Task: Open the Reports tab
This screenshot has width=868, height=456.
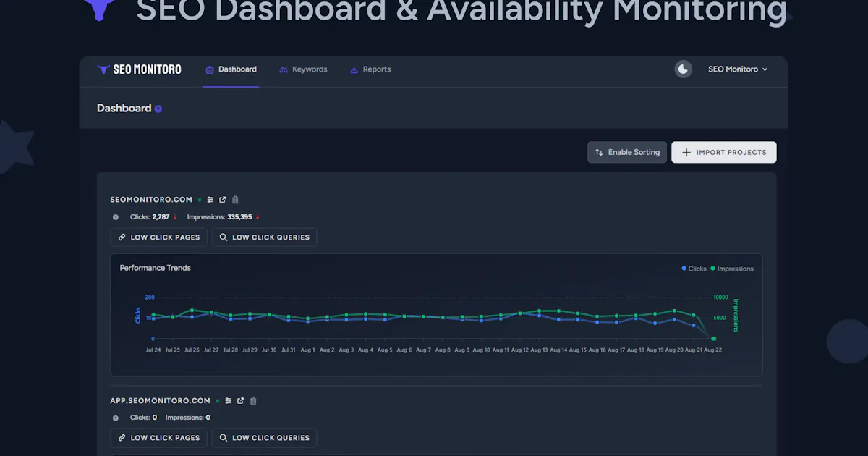Action: (370, 69)
